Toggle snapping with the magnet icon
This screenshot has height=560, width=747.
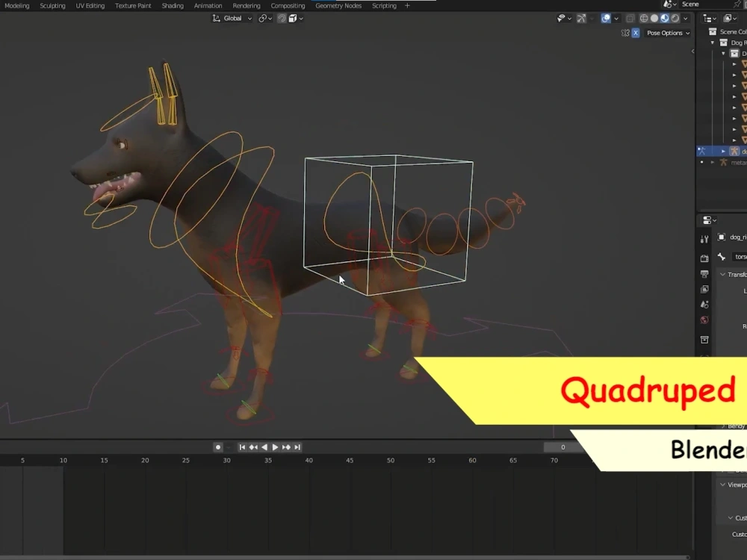pos(261,18)
